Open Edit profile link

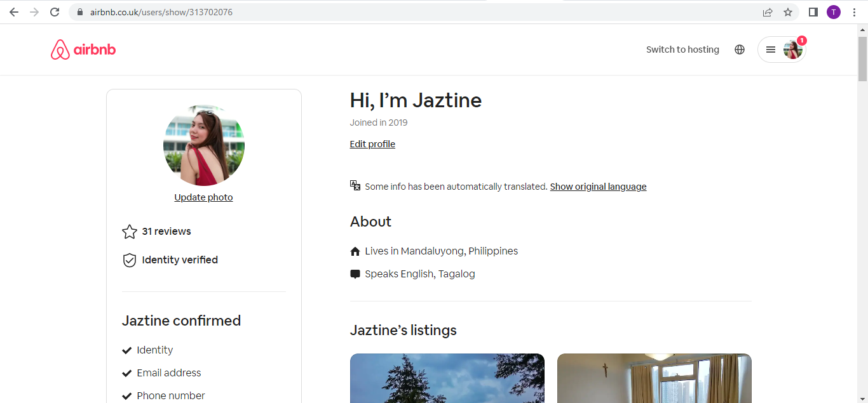pos(372,144)
